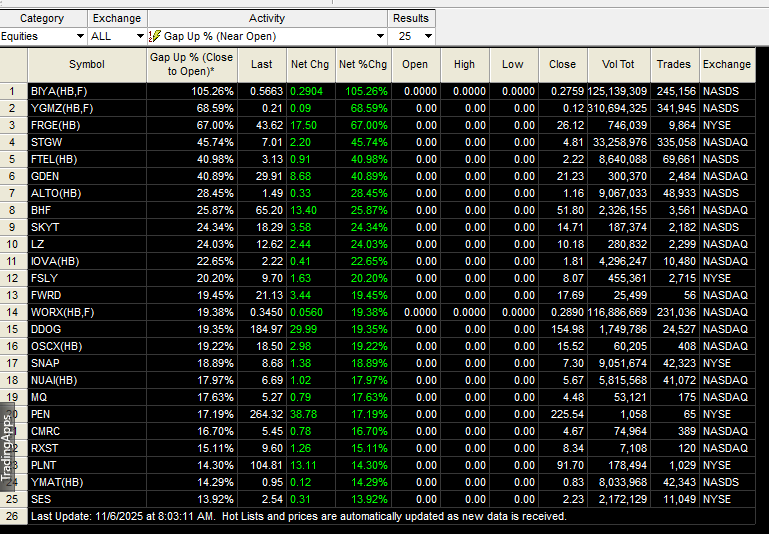Select the LZ symbol
The height and width of the screenshot is (534, 769).
pos(37,244)
